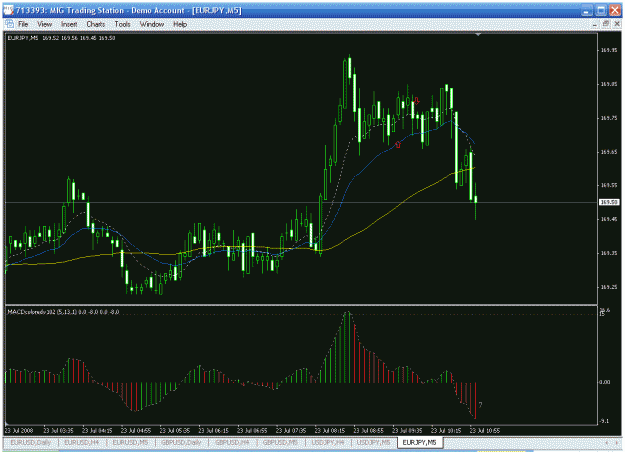Click the last candlestick on the chart
Image resolution: width=625 pixels, height=452 pixels.
click(476, 201)
